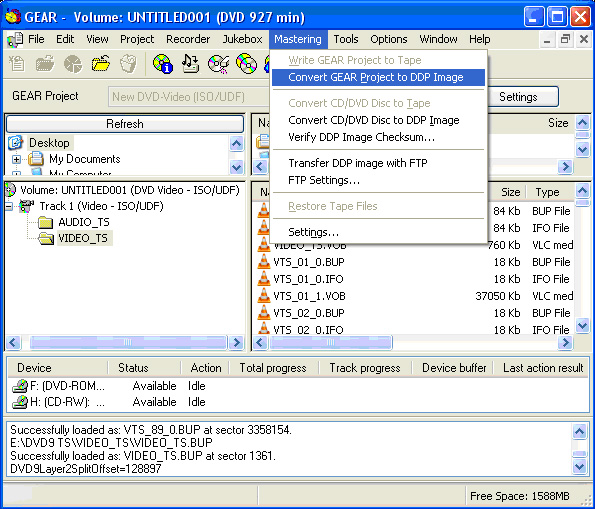
Task: Click the cone icon beside VTS_01_0.IFO
Action: pos(263,279)
